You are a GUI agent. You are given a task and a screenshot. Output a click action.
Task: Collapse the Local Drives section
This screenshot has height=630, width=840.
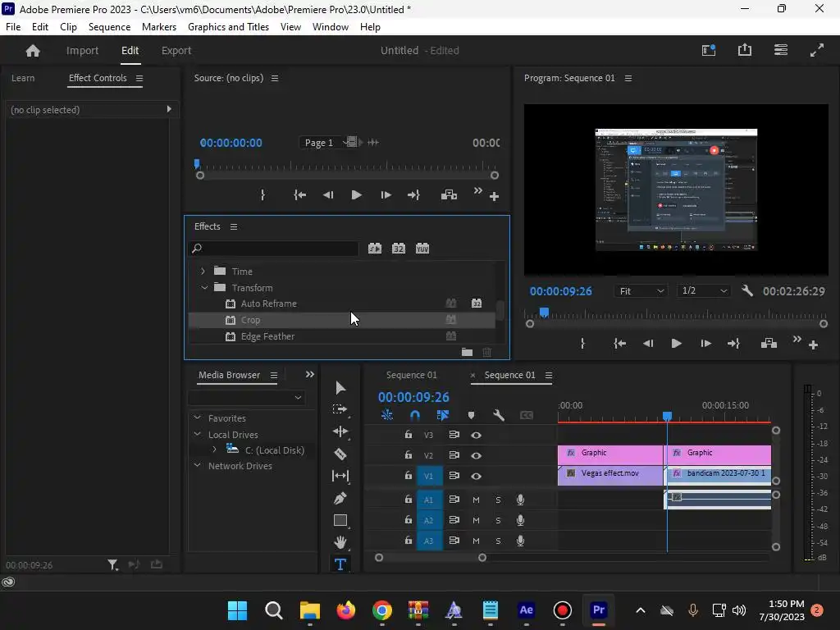(197, 434)
